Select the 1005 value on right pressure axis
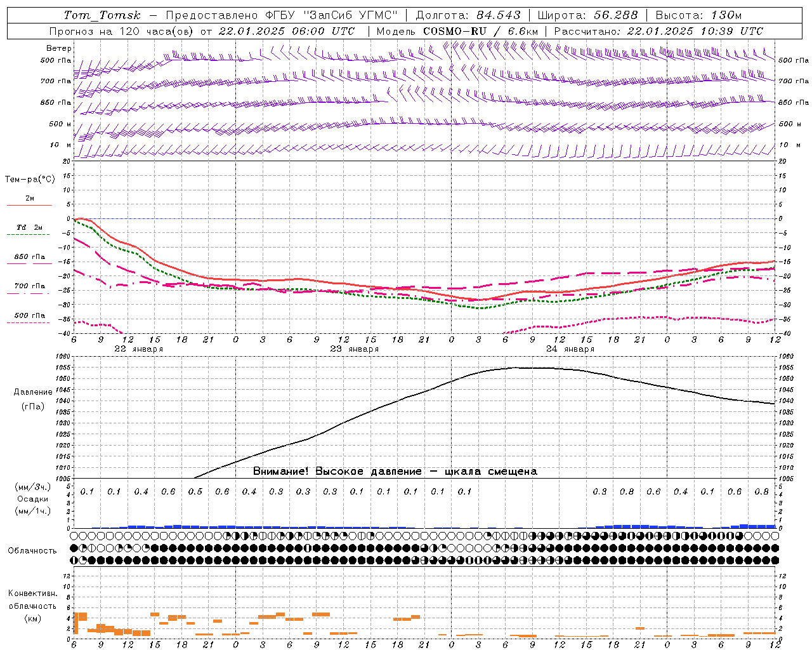This screenshot has height=650, width=812. 786,479
